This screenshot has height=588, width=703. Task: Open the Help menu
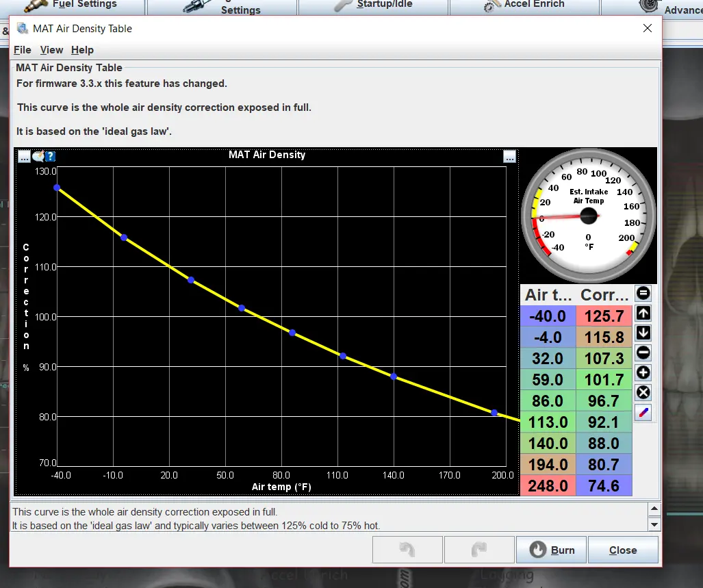coord(83,50)
